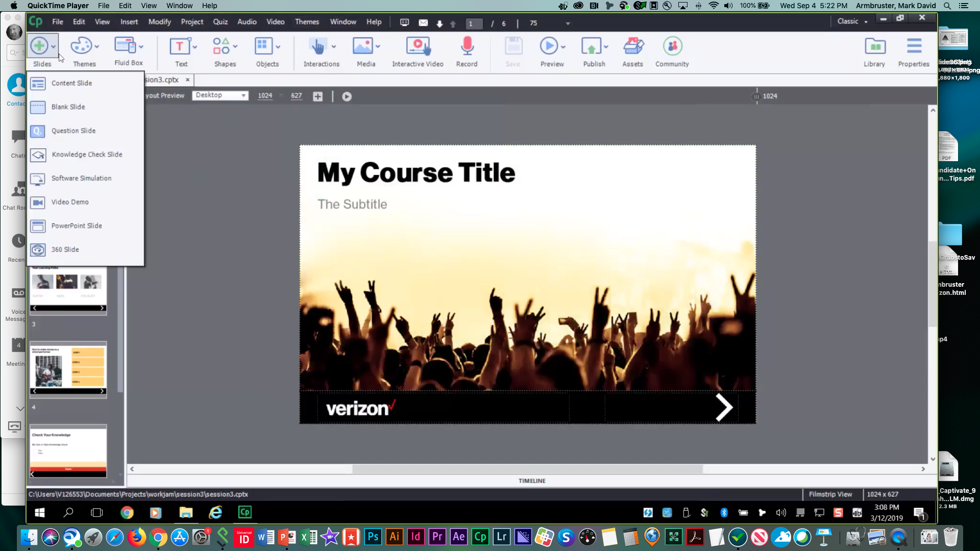
Task: Click the Publish toolbar icon
Action: (591, 47)
